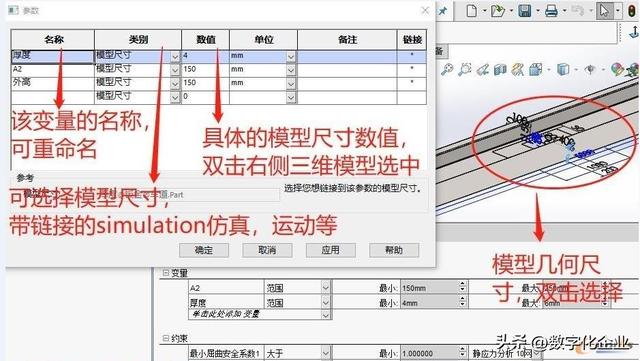640x361 pixels.
Task: Click the greyed Undo arrow icon
Action: (577, 11)
